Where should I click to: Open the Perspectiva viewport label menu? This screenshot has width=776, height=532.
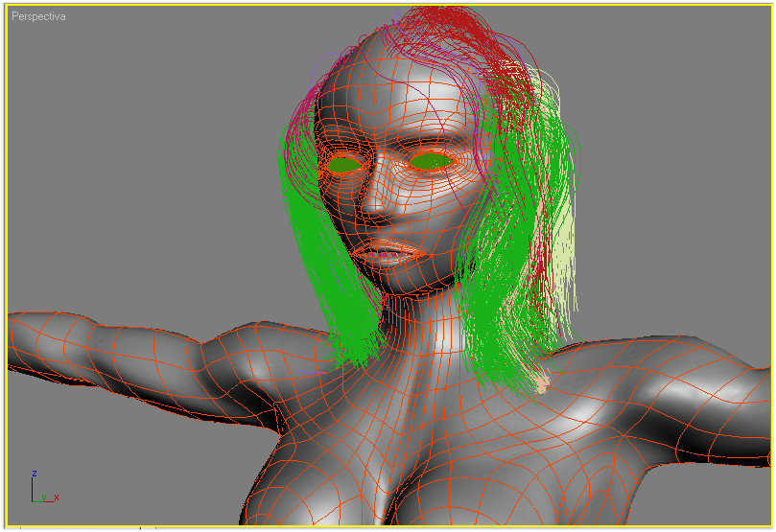click(38, 16)
